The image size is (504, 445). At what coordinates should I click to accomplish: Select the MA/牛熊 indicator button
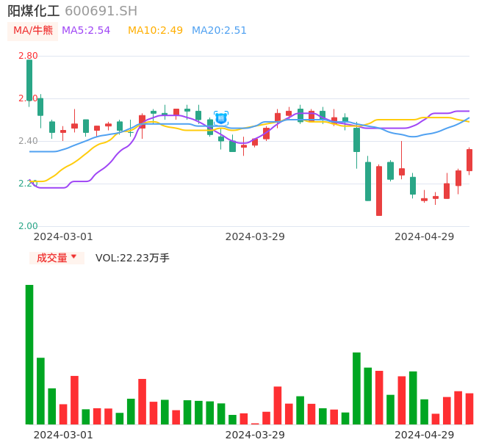tap(33, 31)
